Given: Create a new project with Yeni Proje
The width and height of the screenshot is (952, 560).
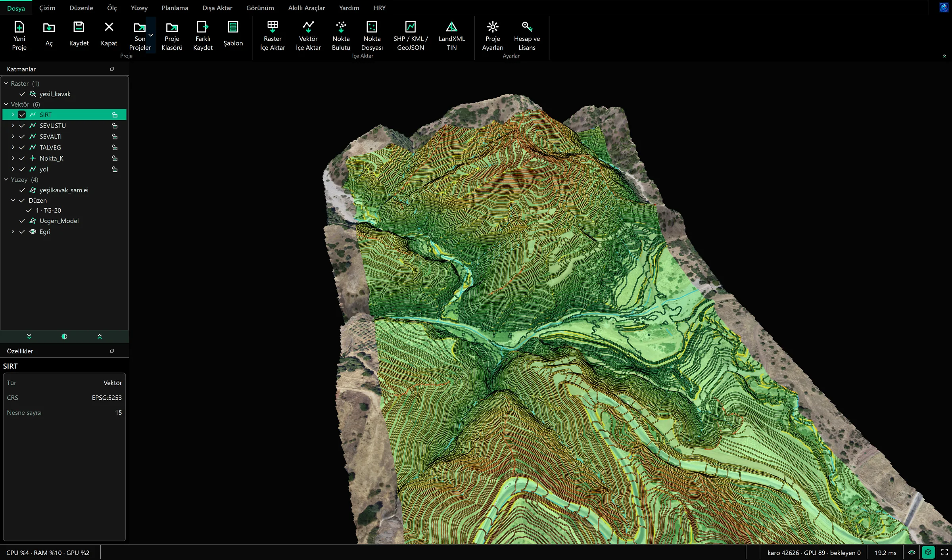Looking at the screenshot, I should point(19,36).
